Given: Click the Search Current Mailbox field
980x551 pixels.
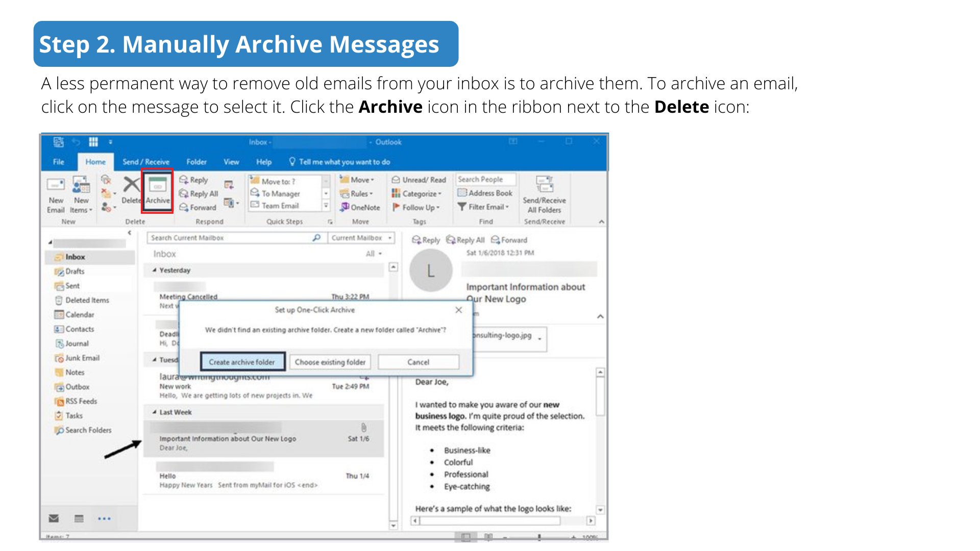Looking at the screenshot, I should (230, 238).
